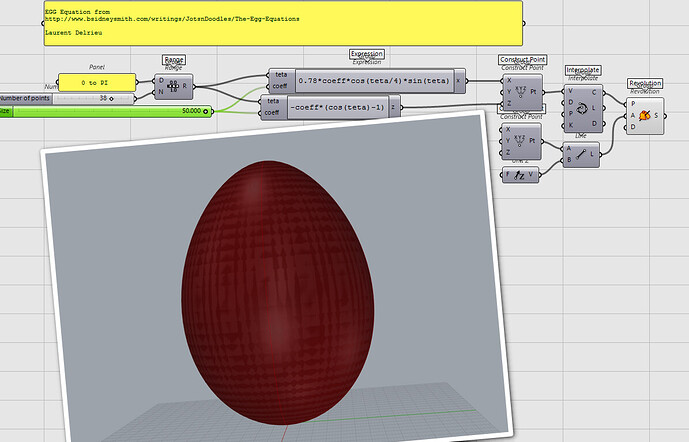This screenshot has width=689, height=442.
Task: Select the N input of Range component
Action: (161, 92)
